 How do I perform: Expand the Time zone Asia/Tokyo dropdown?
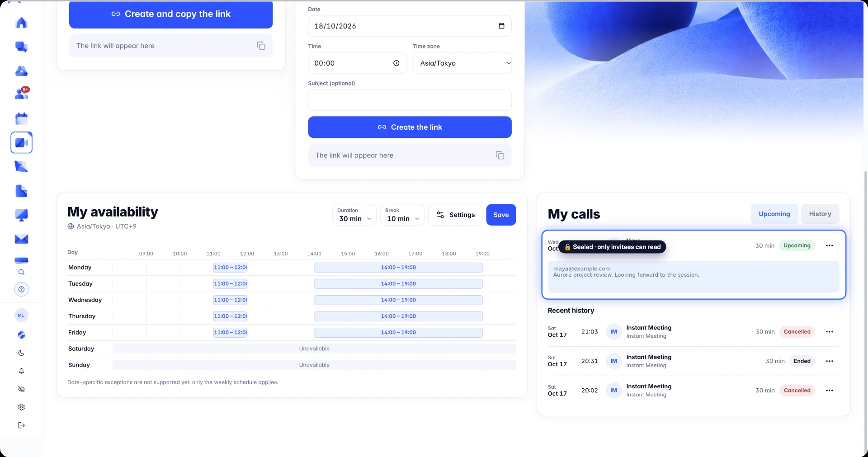pyautogui.click(x=462, y=63)
